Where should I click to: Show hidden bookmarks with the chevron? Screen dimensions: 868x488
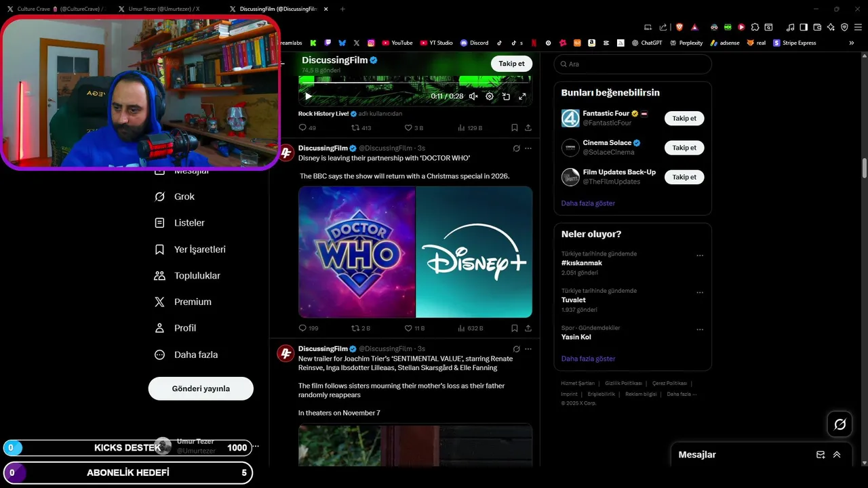click(852, 43)
